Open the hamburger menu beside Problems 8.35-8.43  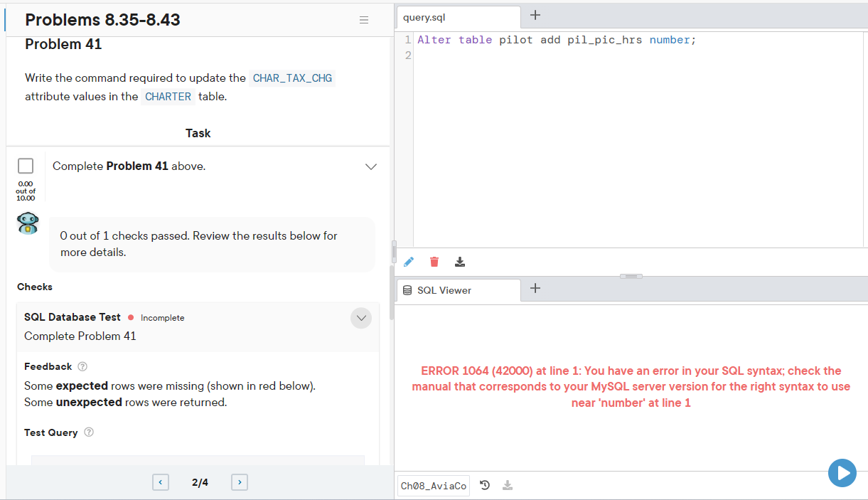(x=364, y=20)
